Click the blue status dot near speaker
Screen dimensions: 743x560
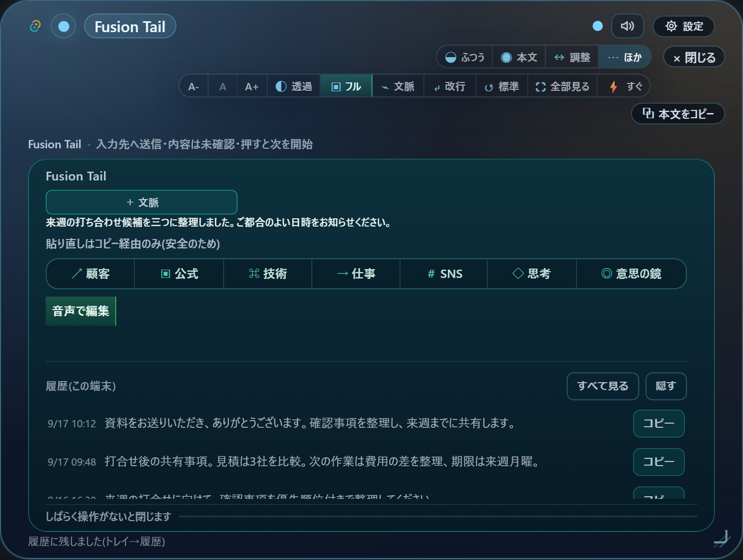point(598,26)
